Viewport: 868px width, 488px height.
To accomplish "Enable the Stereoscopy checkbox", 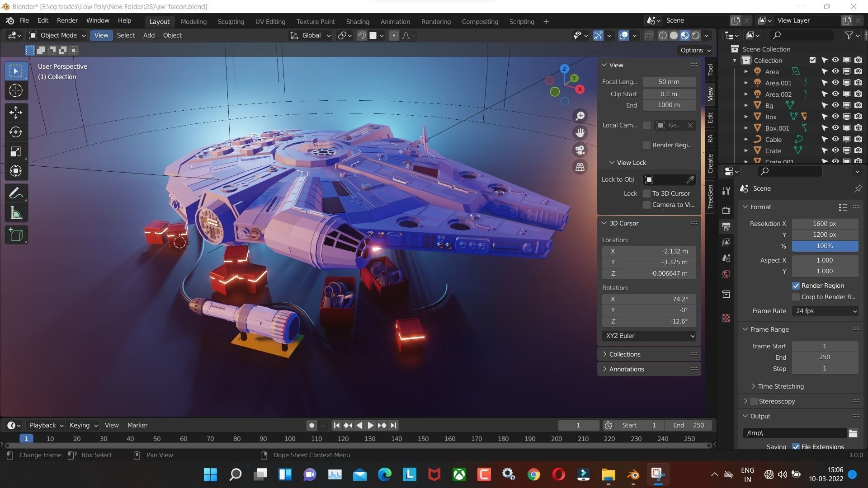I will pos(754,401).
